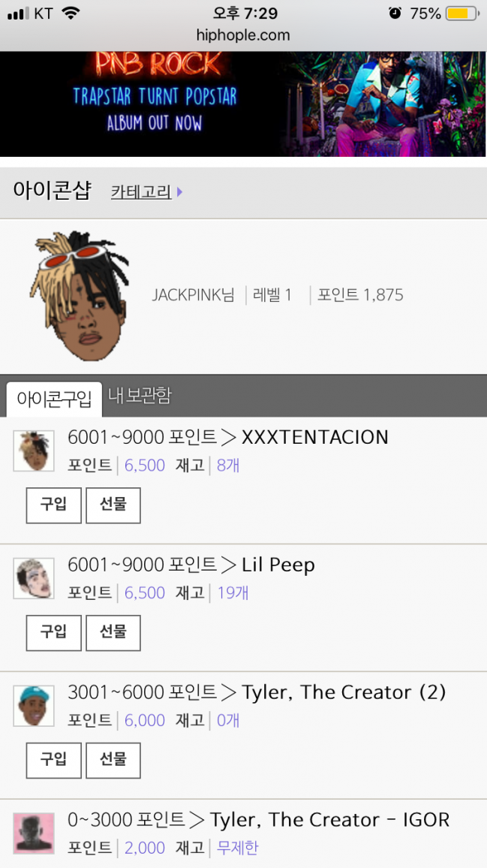The height and width of the screenshot is (868, 487).
Task: Click the purple arrow next to 카테고리
Action: coord(179,192)
